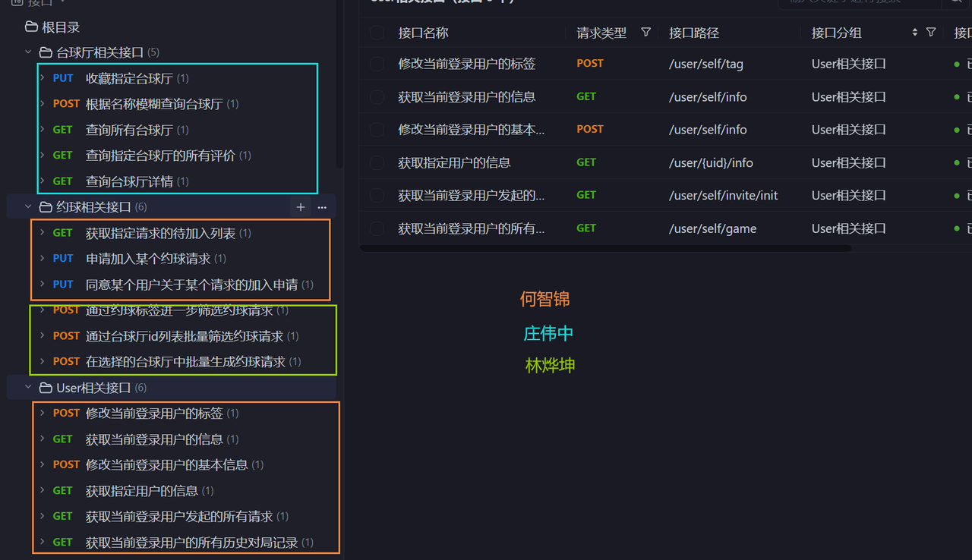Expand the chevron beside 根据名称模糊查询台球厅

(x=43, y=104)
